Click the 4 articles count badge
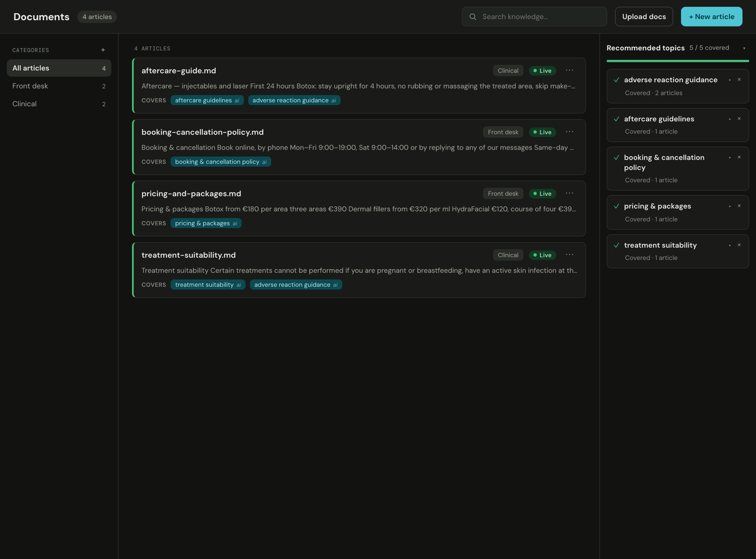Image resolution: width=756 pixels, height=559 pixels. tap(97, 17)
